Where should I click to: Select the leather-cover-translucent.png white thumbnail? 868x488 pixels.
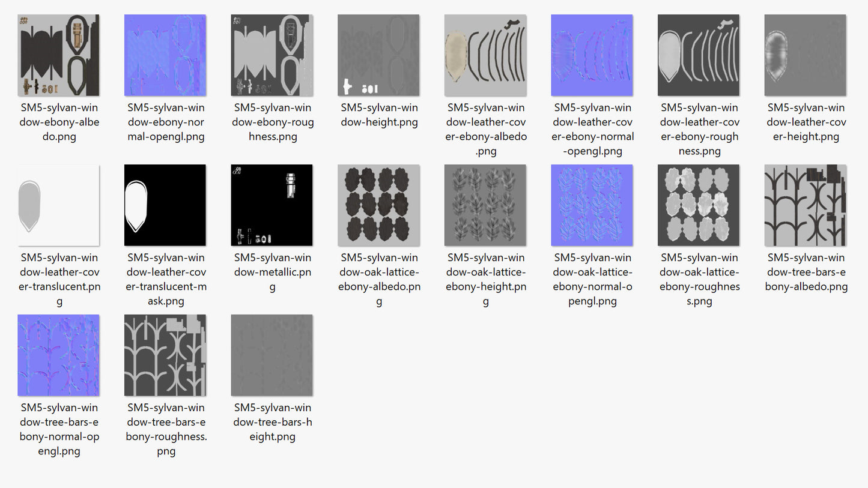click(x=58, y=205)
